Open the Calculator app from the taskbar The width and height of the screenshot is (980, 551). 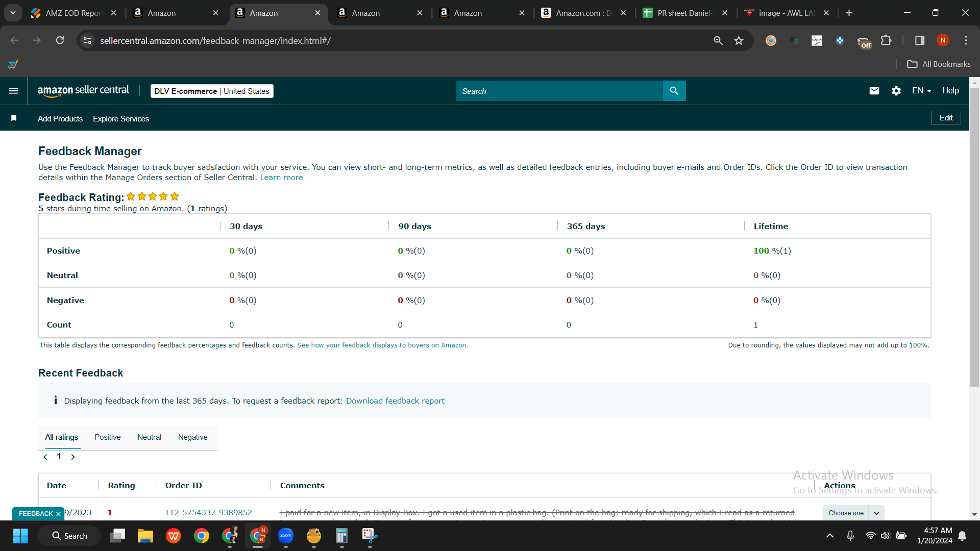(x=342, y=536)
